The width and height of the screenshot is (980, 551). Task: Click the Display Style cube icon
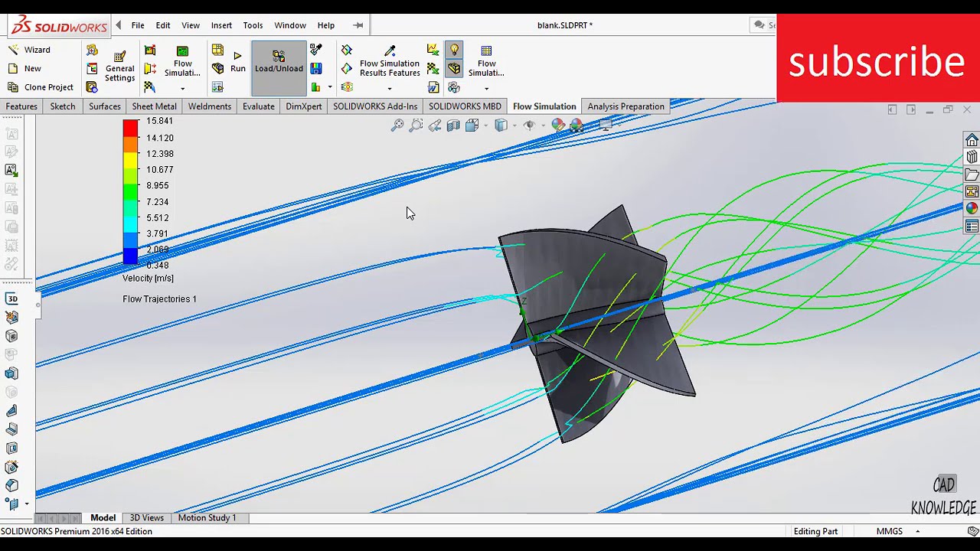point(501,126)
